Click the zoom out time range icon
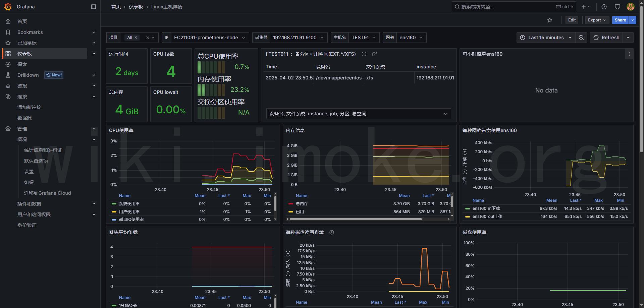 pos(581,38)
